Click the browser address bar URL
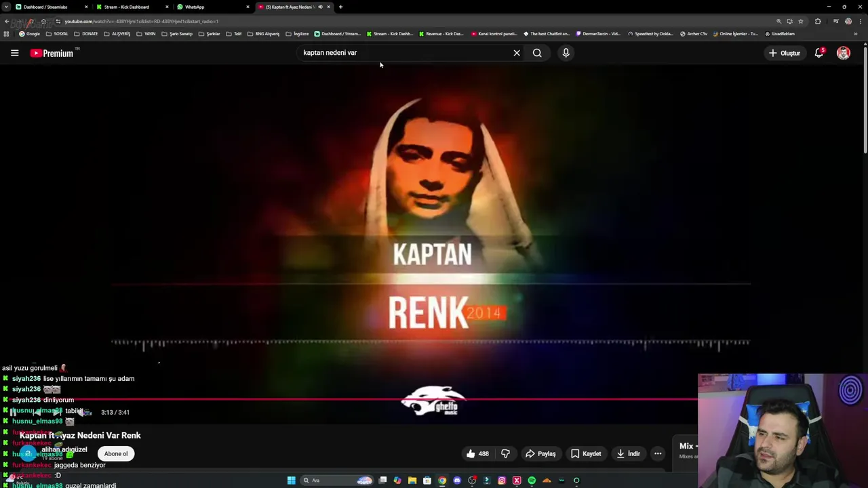 tap(141, 21)
